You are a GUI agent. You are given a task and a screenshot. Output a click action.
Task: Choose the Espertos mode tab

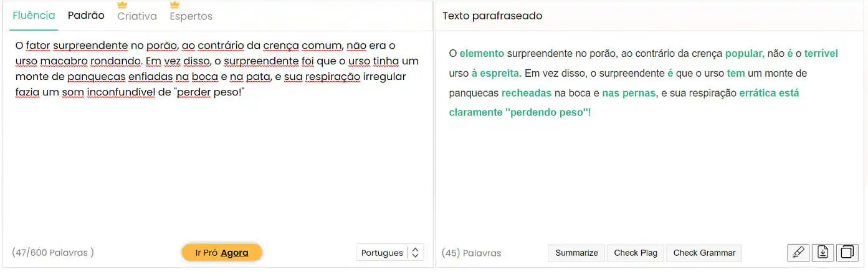pyautogui.click(x=191, y=17)
